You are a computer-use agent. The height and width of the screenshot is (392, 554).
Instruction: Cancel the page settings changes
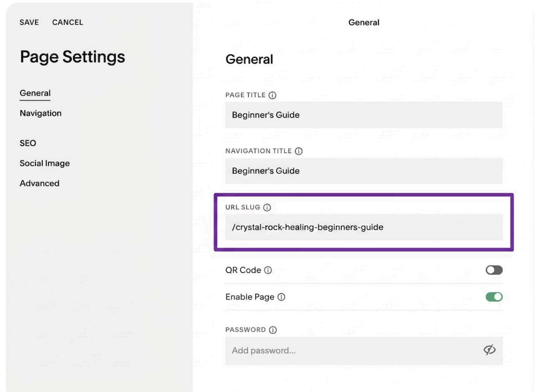pyautogui.click(x=68, y=23)
